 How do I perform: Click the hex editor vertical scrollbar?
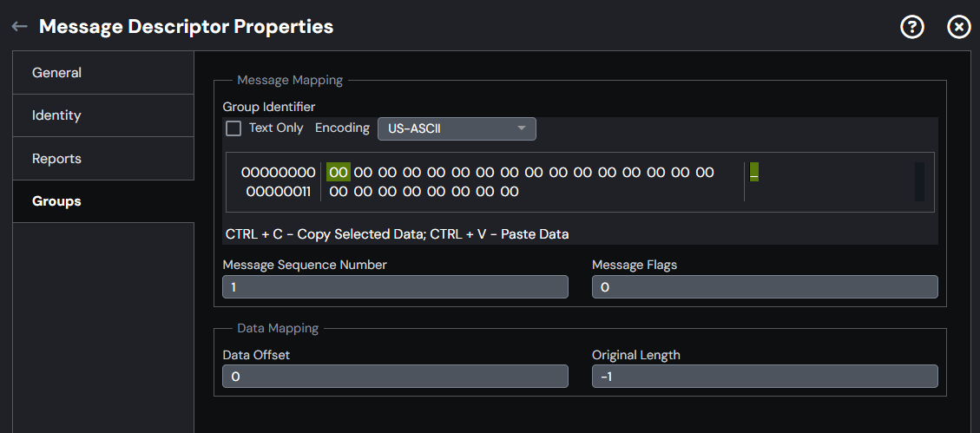[919, 182]
